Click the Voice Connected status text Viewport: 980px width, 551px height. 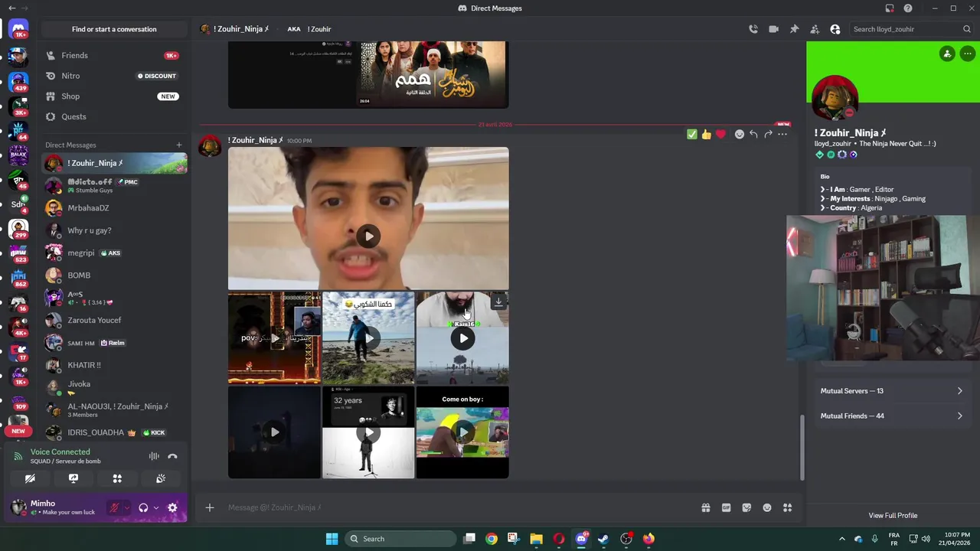tap(60, 452)
